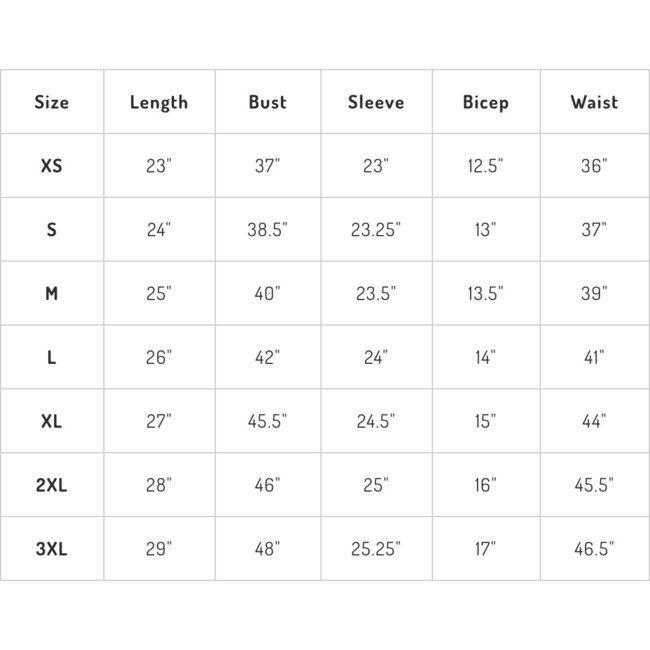Screen dimensions: 650x650
Task: Click the 23.25" sleeve measurement cell
Action: [x=376, y=230]
